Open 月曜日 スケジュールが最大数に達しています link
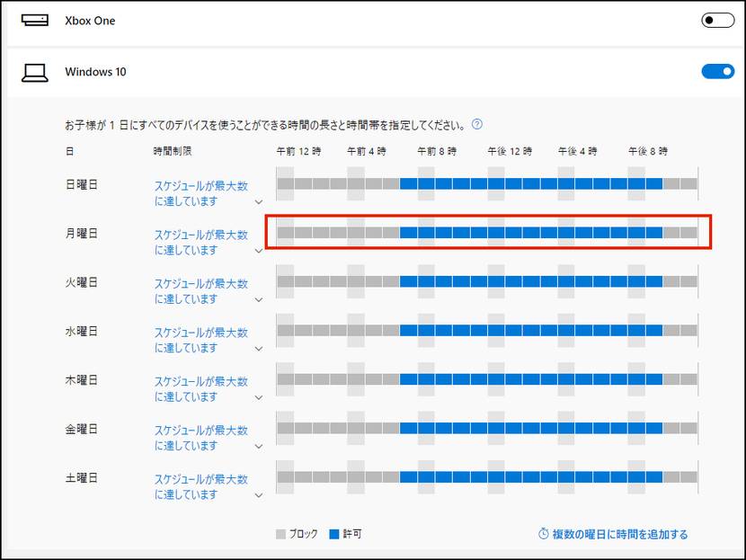746x560 pixels. click(x=200, y=243)
